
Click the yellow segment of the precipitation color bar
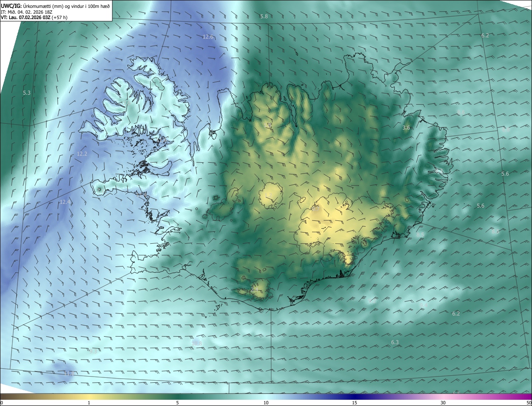[89, 396]
